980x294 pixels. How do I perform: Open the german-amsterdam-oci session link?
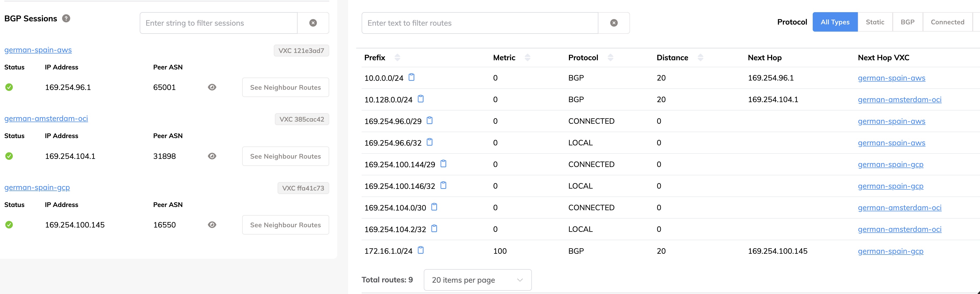tap(46, 118)
